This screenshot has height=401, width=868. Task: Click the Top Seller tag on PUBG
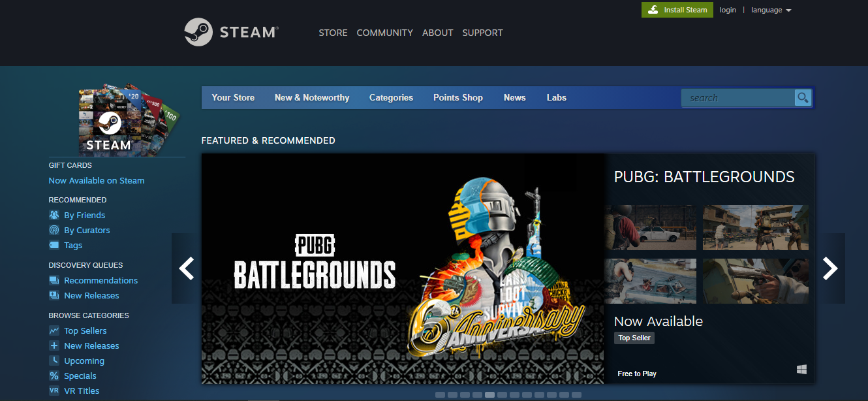(x=634, y=338)
